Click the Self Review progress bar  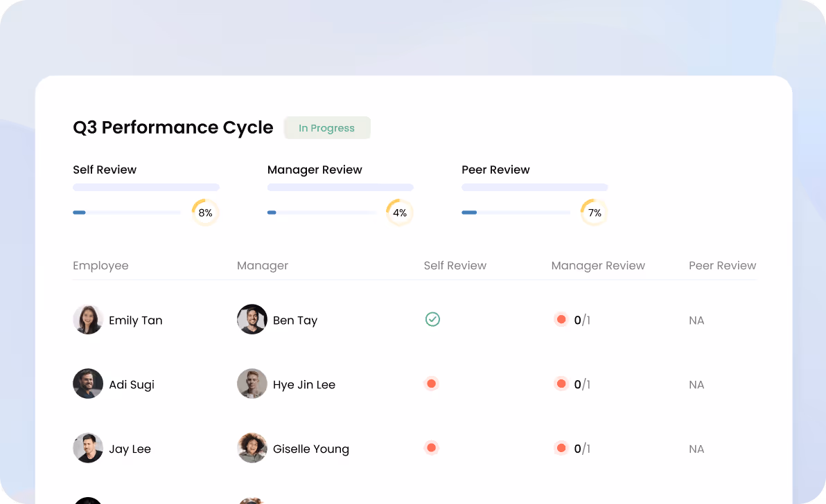[x=127, y=213]
